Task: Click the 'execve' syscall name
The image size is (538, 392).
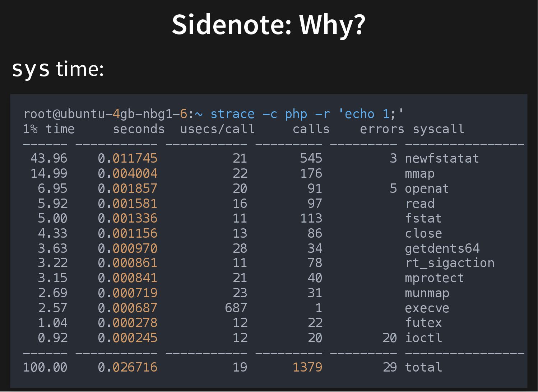Action: coord(427,308)
